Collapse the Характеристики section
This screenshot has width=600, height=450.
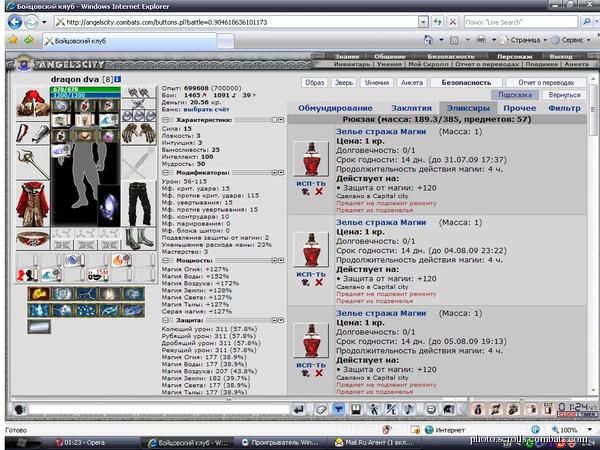tap(166, 120)
